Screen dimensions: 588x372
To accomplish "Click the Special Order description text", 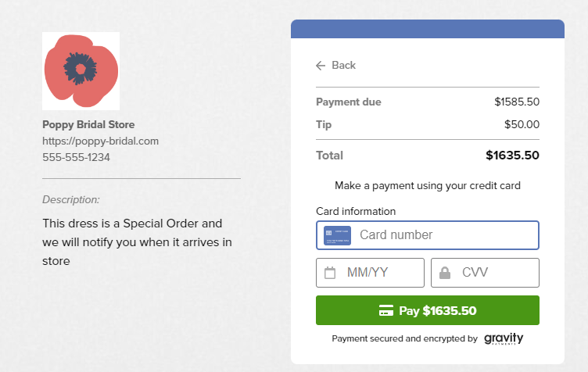I will point(138,242).
